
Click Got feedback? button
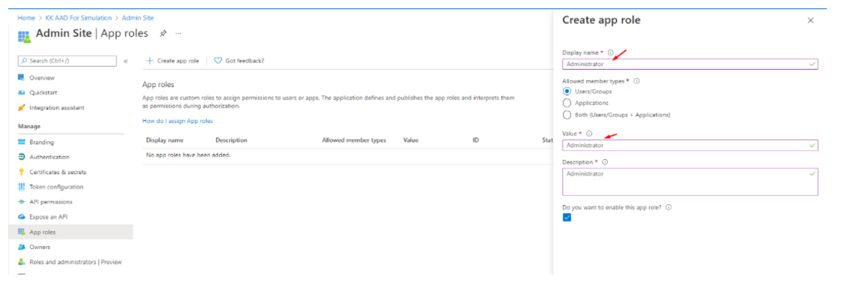(x=239, y=61)
